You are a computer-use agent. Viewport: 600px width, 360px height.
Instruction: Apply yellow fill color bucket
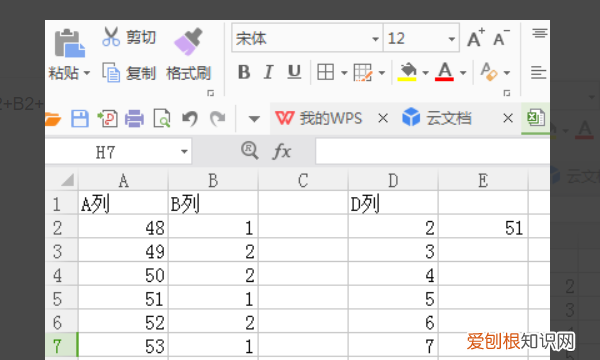point(407,72)
